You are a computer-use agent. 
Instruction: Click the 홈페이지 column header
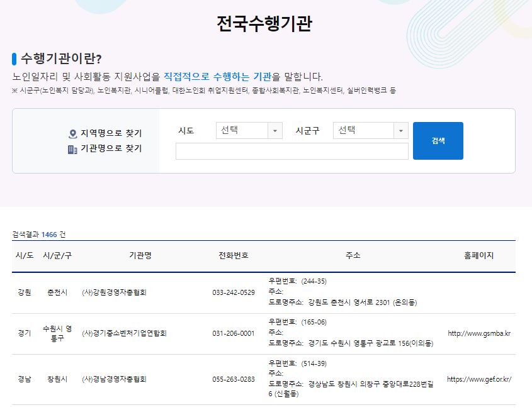point(478,255)
